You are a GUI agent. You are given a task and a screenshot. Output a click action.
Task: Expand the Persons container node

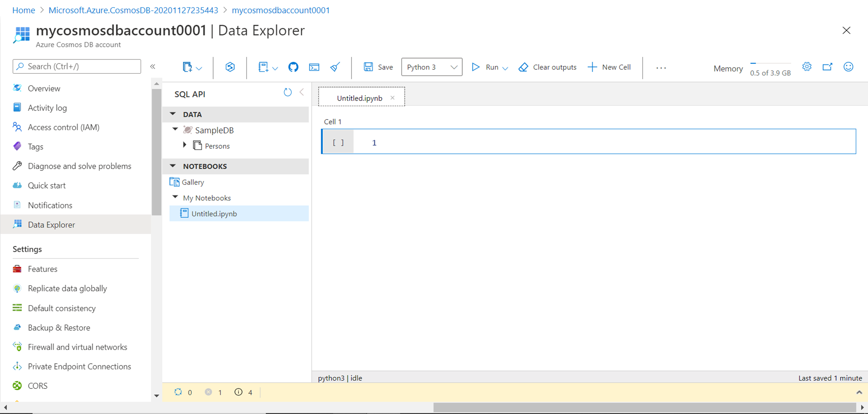tap(185, 145)
